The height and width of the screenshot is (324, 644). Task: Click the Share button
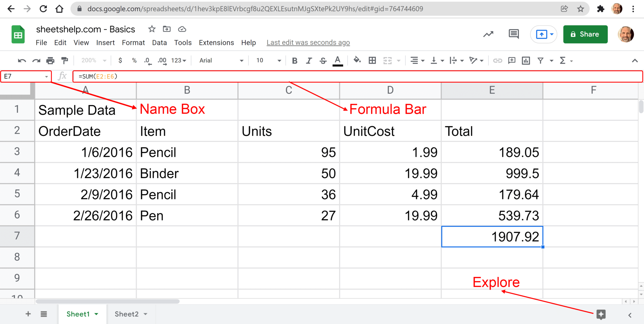pyautogui.click(x=585, y=34)
